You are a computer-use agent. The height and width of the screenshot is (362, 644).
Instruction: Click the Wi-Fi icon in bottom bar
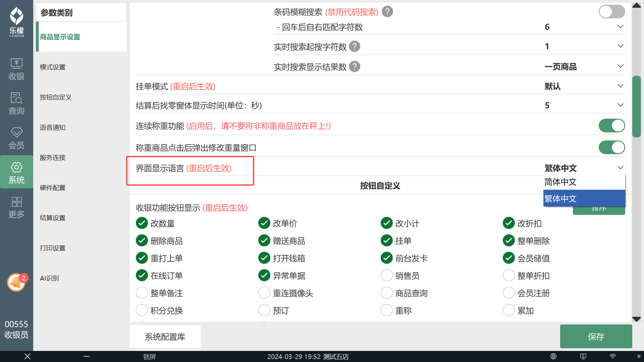click(x=613, y=356)
